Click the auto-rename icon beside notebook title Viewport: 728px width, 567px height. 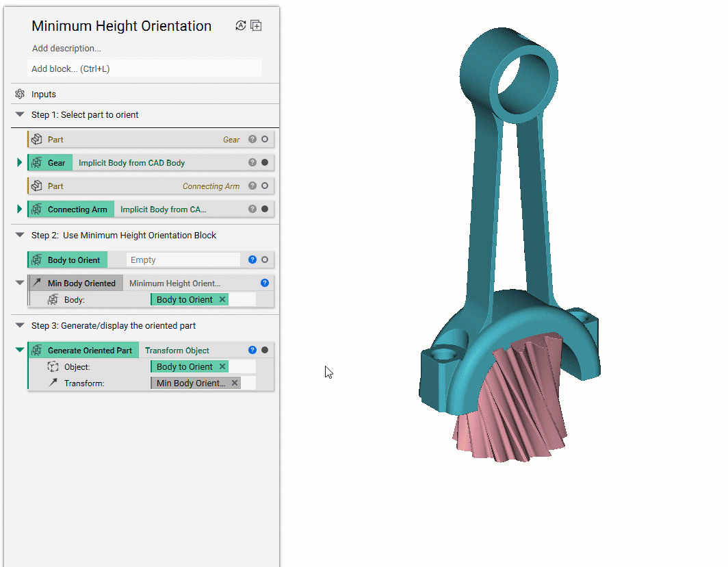tap(240, 26)
